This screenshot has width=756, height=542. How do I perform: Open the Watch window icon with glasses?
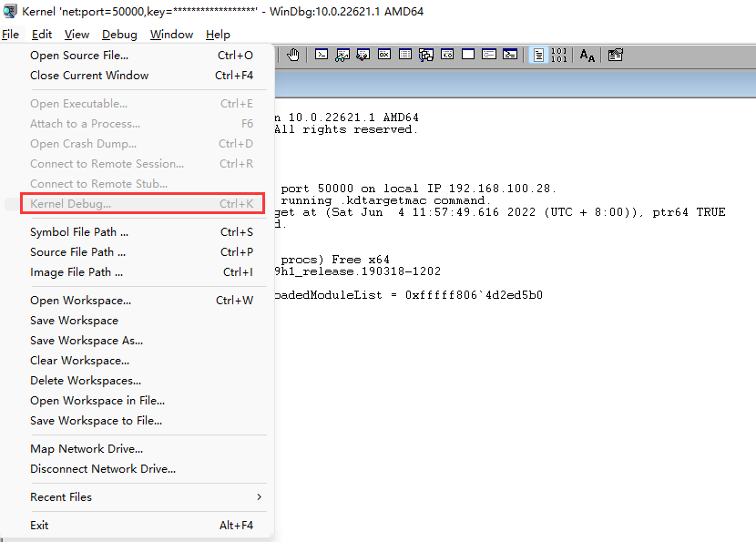(342, 55)
